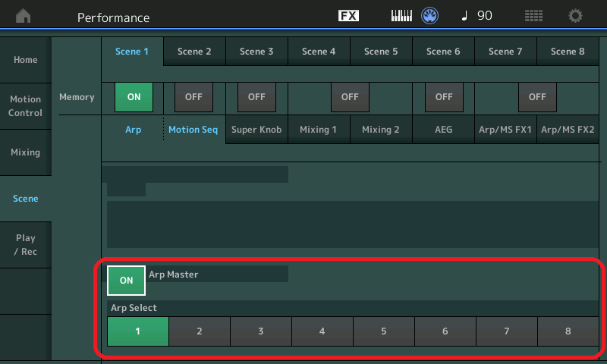Open the Mixing page in sidebar
Viewport: 607px width, 364px height.
pos(26,152)
